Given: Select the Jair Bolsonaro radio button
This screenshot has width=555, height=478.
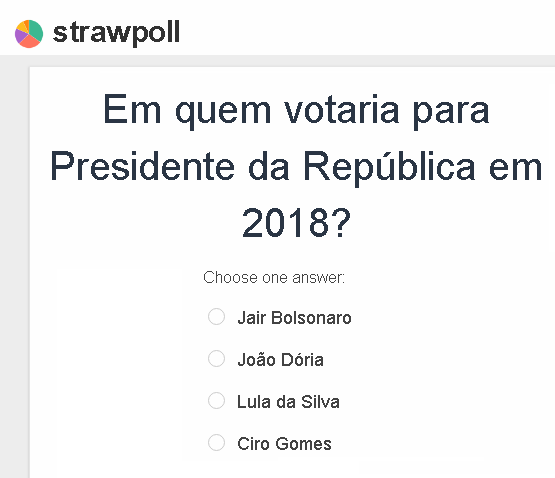Looking at the screenshot, I should point(216,317).
